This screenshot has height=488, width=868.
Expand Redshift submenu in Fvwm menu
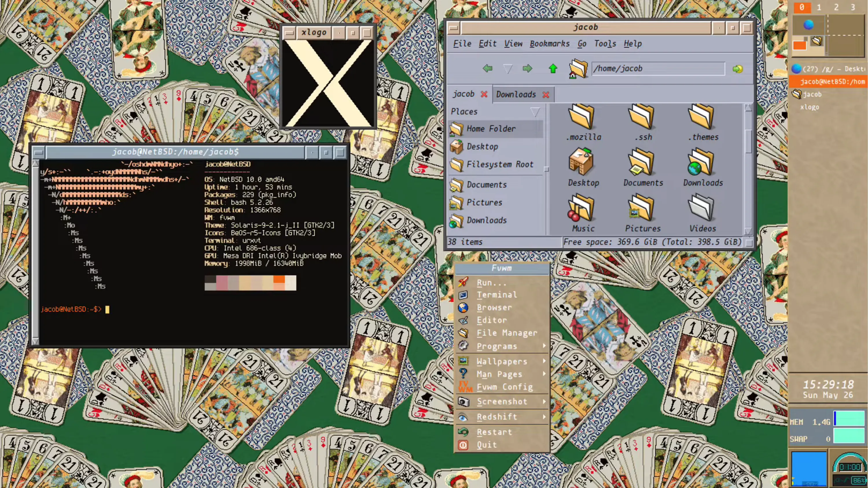(x=502, y=417)
